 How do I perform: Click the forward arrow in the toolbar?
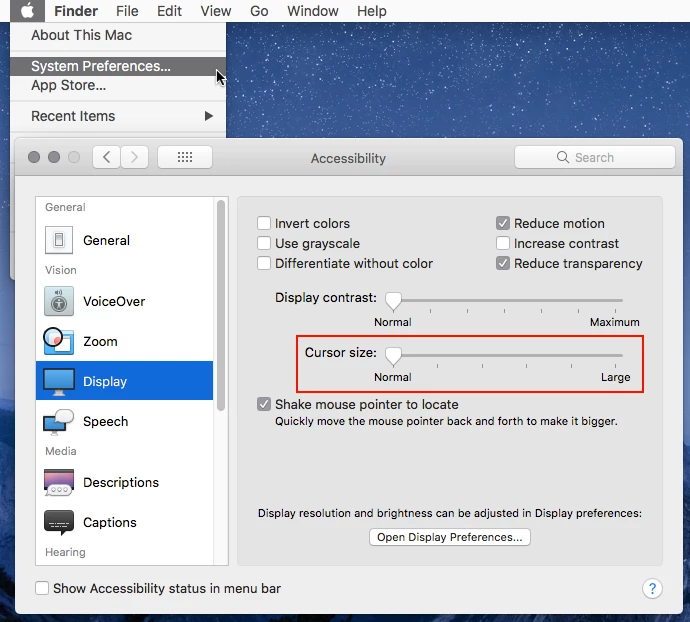(x=134, y=157)
